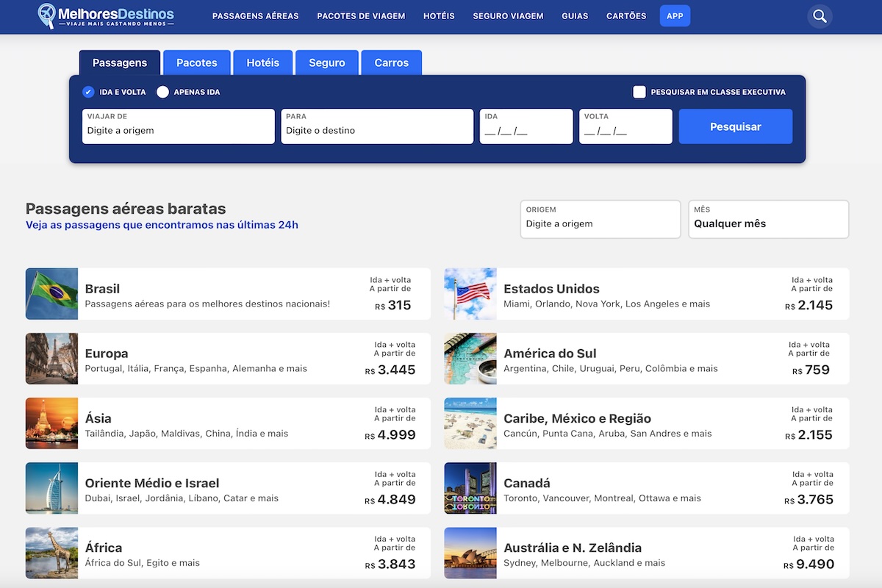The width and height of the screenshot is (882, 588).
Task: Click the Austrália Opera House image
Action: pos(470,552)
